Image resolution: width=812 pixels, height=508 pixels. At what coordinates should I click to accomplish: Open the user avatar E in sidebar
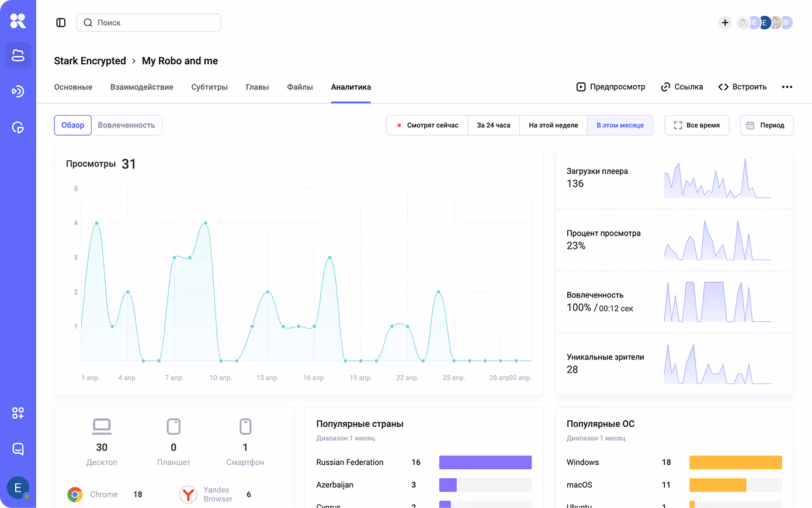point(18,488)
